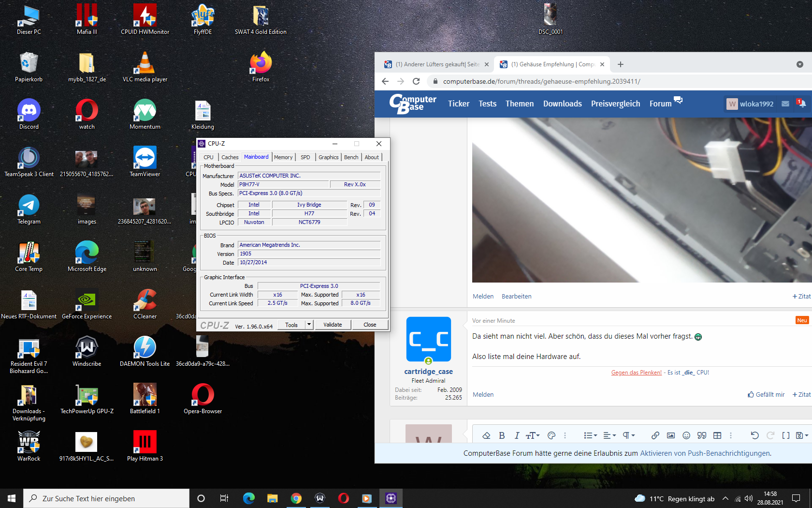Open the SPD tab in CPU-Z
The image size is (812, 508).
305,157
